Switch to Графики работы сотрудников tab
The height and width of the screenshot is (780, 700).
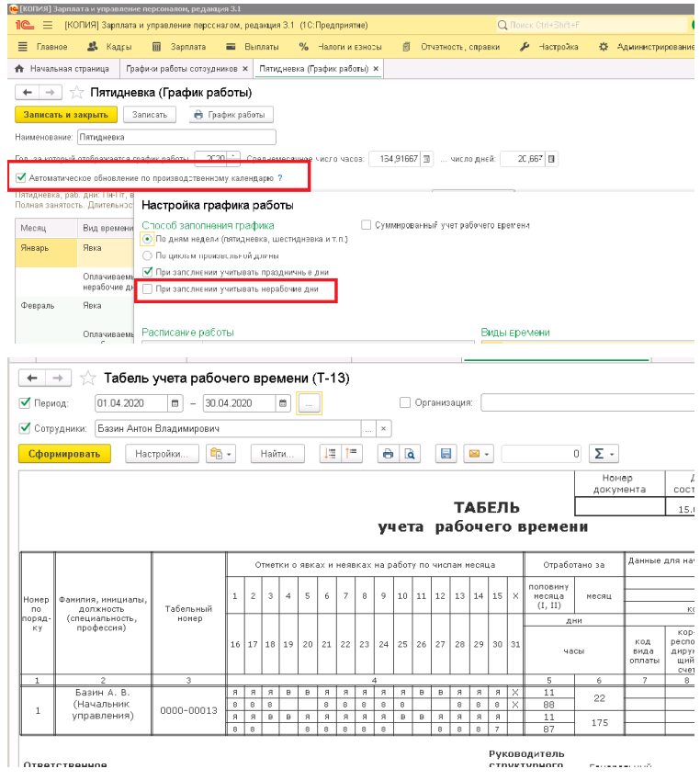(x=183, y=69)
